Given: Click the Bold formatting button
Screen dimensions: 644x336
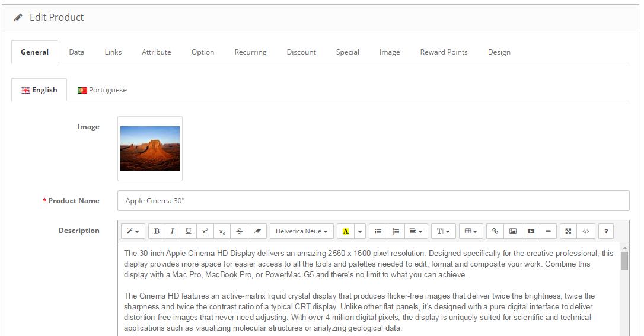Looking at the screenshot, I should tap(157, 231).
